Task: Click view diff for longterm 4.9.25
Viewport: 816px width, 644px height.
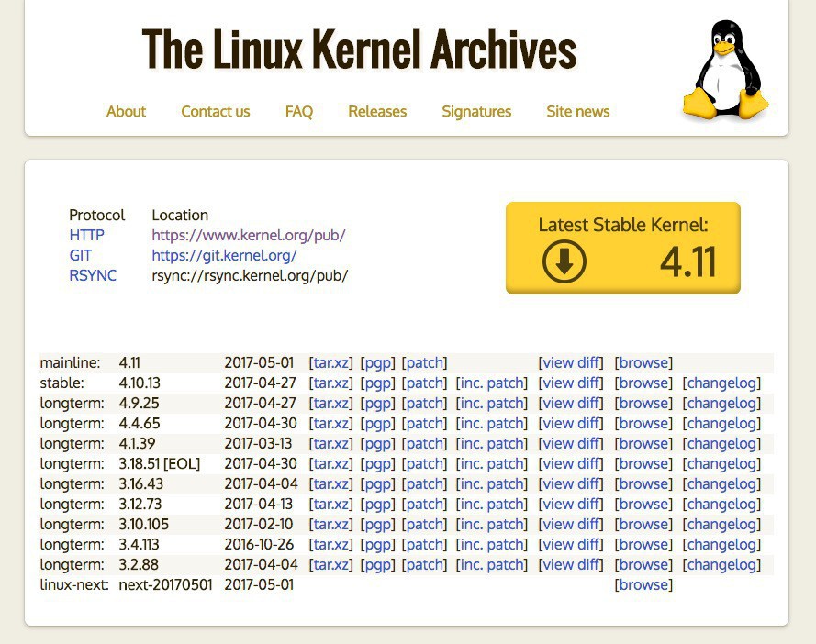Action: 571,403
